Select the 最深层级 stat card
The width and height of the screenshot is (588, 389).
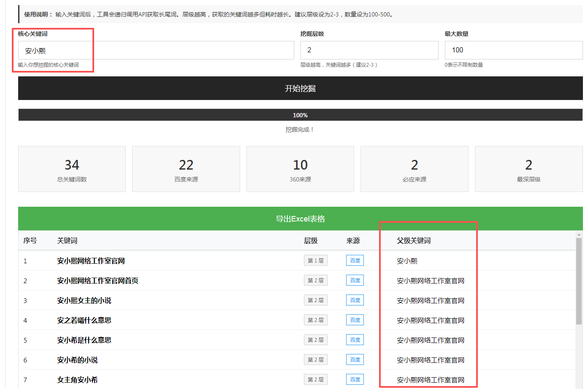pyautogui.click(x=528, y=169)
